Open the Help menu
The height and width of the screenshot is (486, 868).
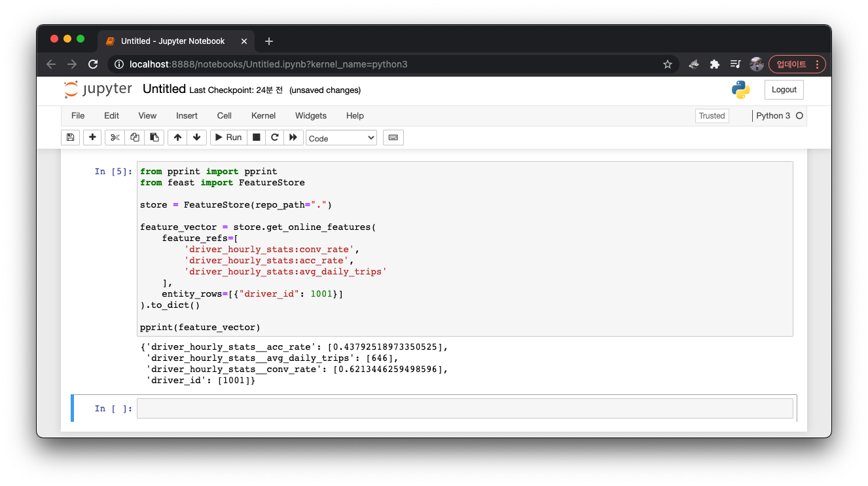[x=355, y=115]
